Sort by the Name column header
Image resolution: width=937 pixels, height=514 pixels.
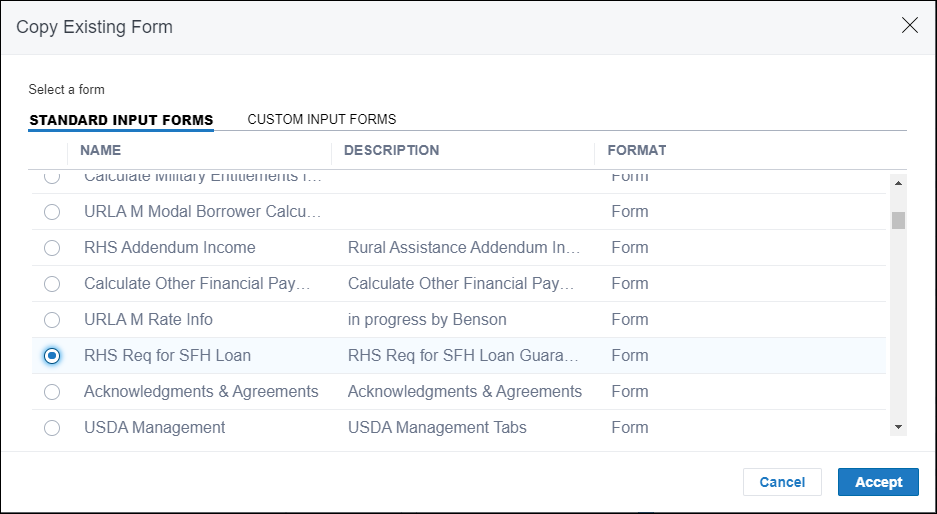coord(100,150)
